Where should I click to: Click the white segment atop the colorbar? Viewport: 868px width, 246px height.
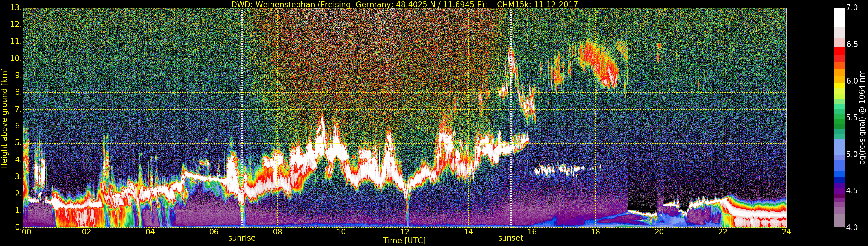pyautogui.click(x=839, y=18)
